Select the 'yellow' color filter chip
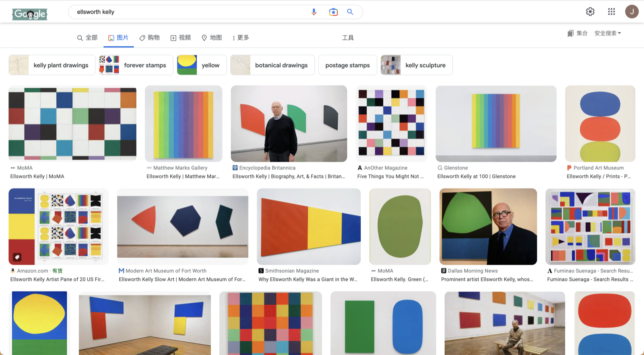The height and width of the screenshot is (355, 644). point(202,65)
